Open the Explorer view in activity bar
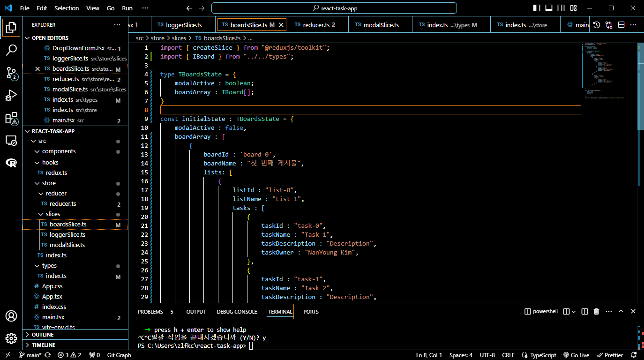 coord(11,27)
